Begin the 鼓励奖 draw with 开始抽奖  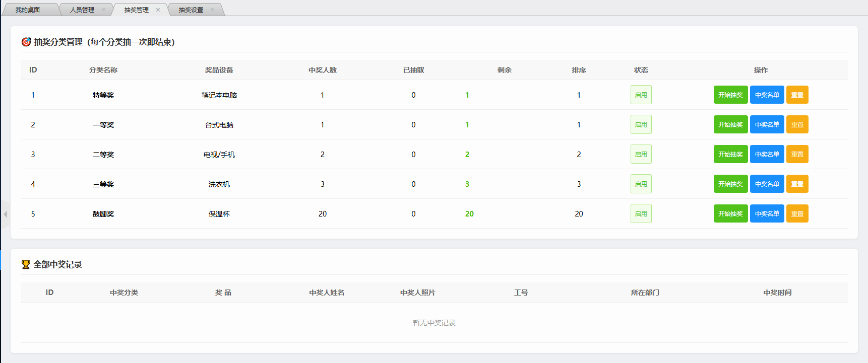(x=730, y=213)
